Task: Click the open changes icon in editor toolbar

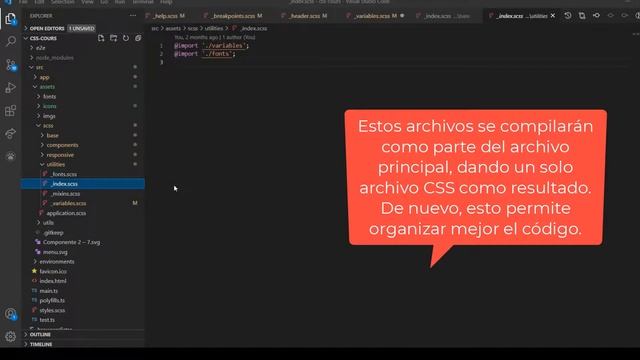Action: 582,16
